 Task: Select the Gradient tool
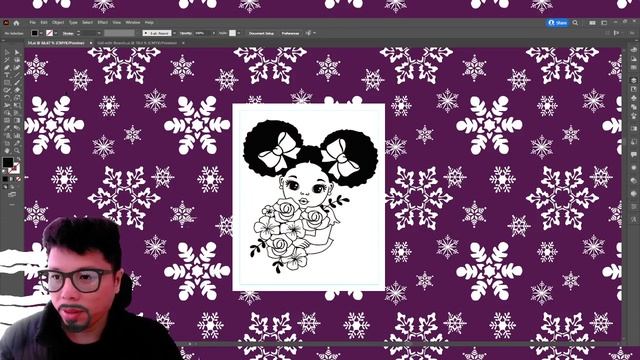[17, 120]
